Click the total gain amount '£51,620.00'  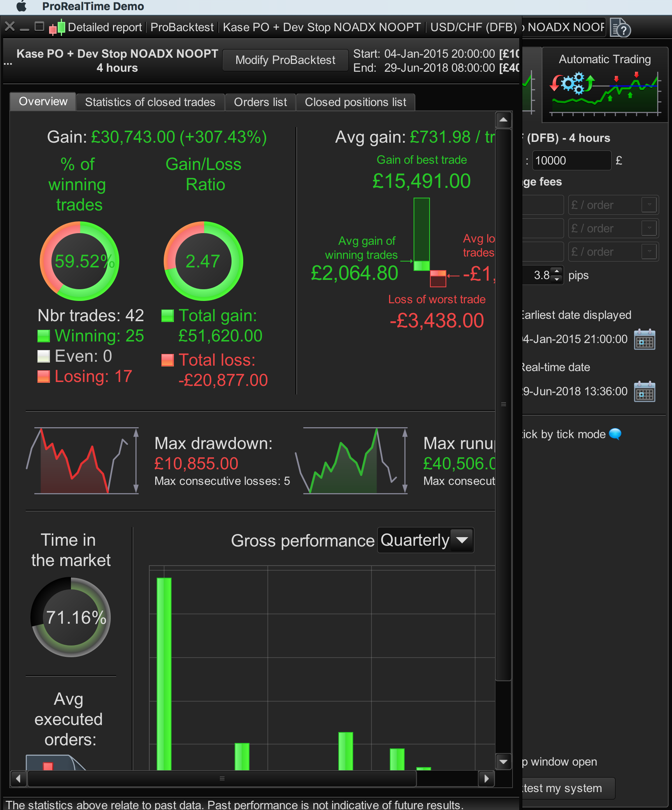coord(221,336)
